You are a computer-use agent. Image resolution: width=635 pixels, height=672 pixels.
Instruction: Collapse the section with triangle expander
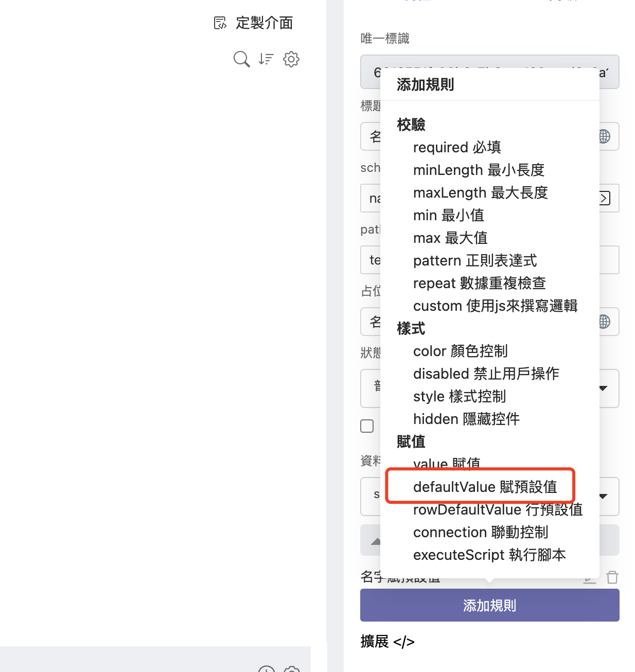click(376, 541)
